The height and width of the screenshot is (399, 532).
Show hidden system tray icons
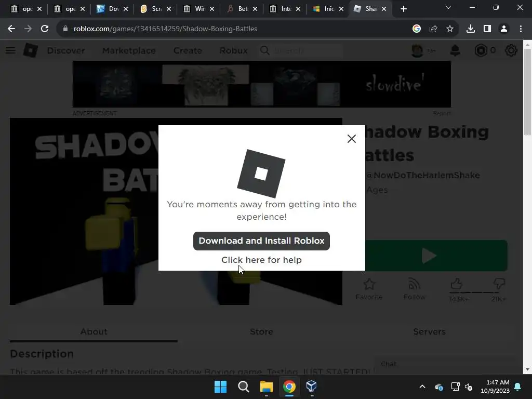pos(422,387)
